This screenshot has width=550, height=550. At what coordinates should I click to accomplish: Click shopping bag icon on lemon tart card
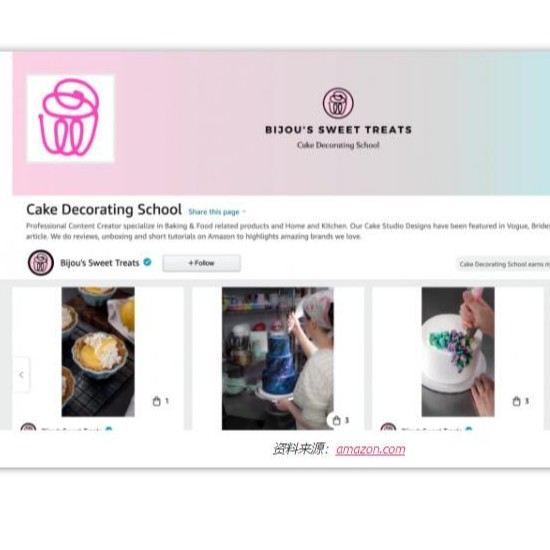156,401
